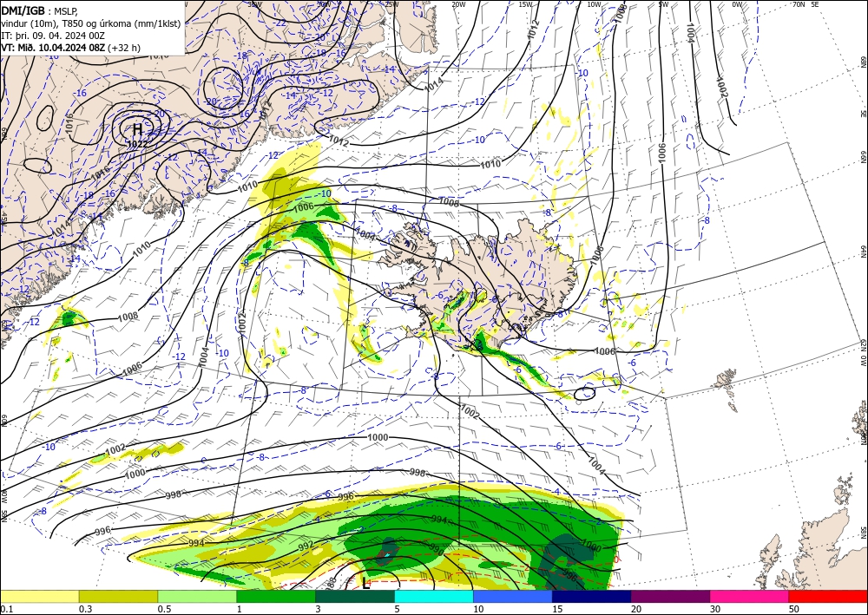Viewport: 868px width, 615px height.
Task: Click the '50' value on the legend scale
Action: click(793, 609)
